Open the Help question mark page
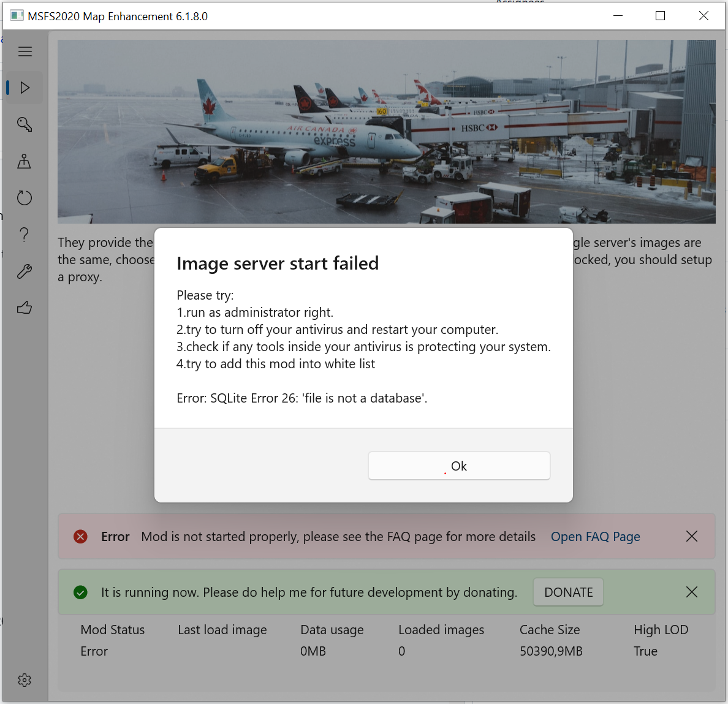This screenshot has height=704, width=728. [24, 234]
